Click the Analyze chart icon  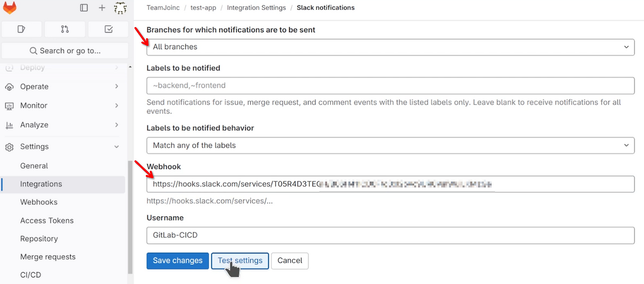click(9, 125)
